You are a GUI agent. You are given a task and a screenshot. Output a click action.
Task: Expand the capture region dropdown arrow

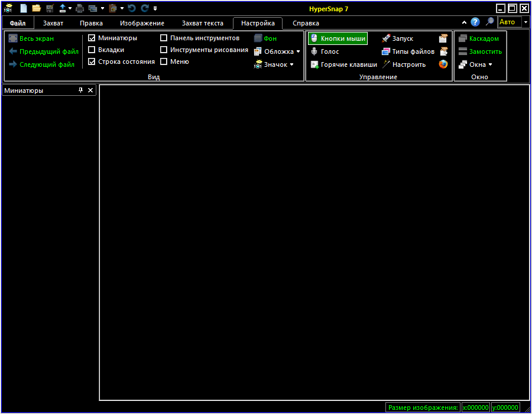click(102, 8)
